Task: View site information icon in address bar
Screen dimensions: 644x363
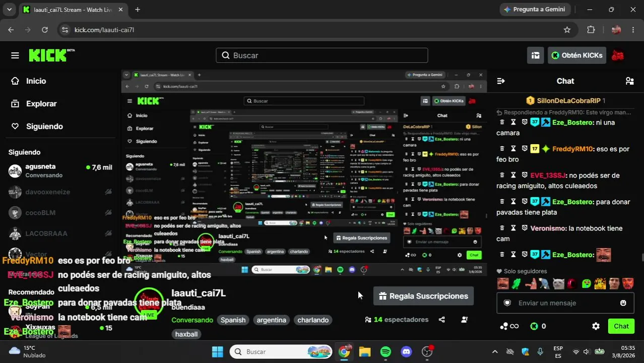Action: pyautogui.click(x=65, y=30)
